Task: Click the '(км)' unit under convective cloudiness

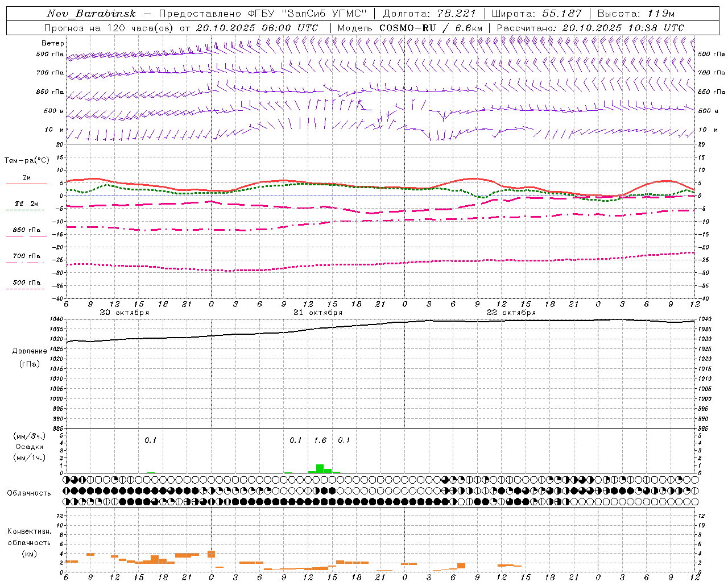Action: (30, 553)
